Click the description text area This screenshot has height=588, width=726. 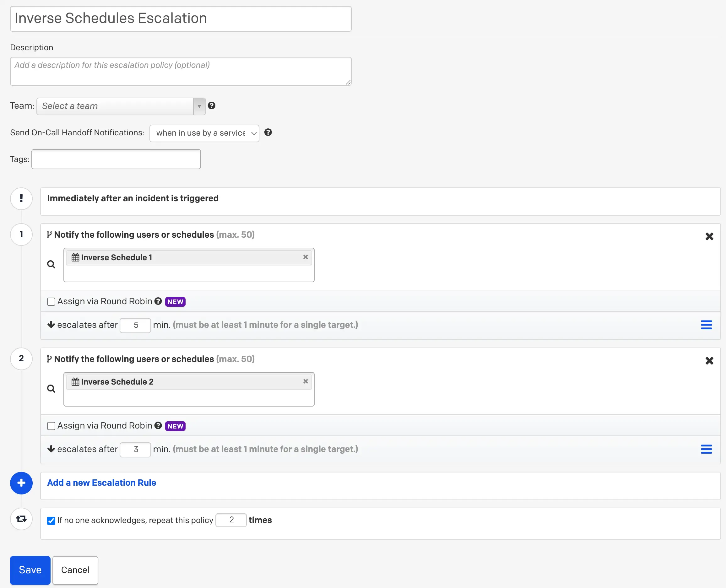pyautogui.click(x=180, y=71)
